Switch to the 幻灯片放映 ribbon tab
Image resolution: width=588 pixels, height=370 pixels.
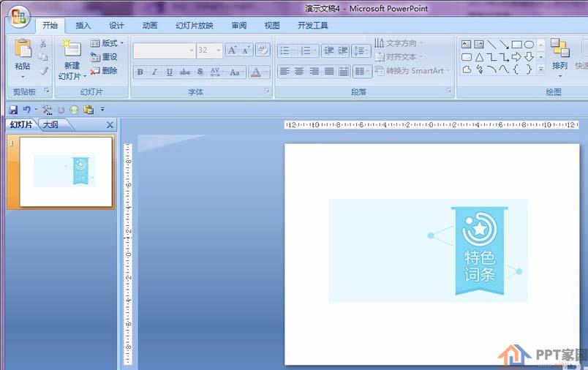click(x=195, y=26)
